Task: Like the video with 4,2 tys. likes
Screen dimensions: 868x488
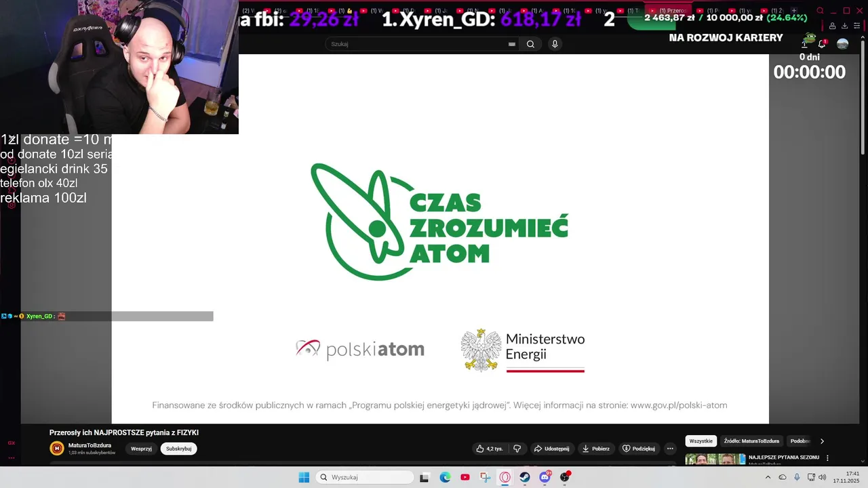Action: pyautogui.click(x=489, y=449)
